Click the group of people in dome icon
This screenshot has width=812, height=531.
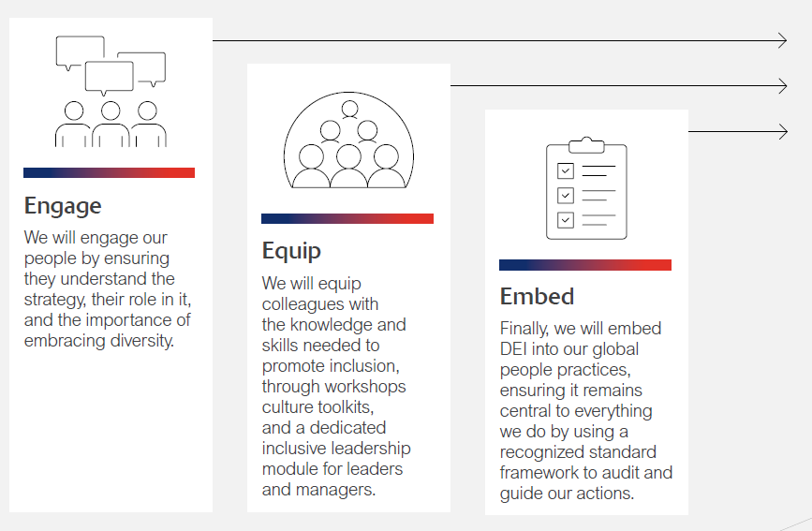click(x=348, y=140)
